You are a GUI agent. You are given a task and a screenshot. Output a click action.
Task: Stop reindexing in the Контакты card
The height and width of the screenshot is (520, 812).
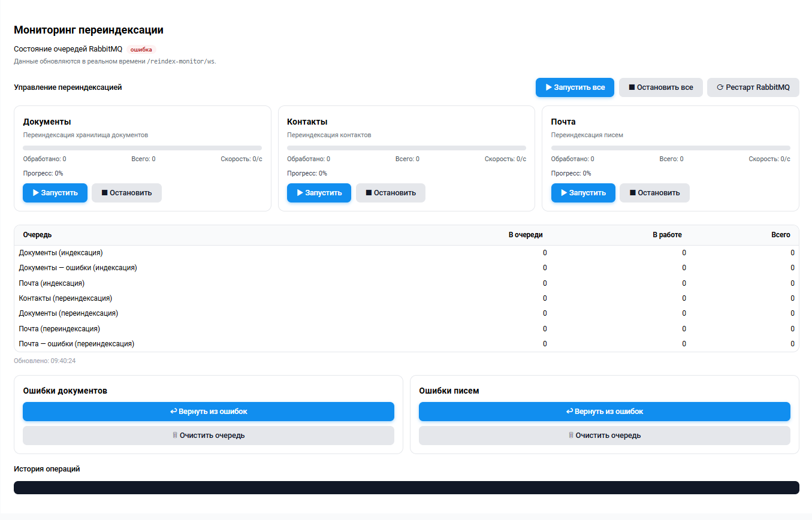pyautogui.click(x=390, y=193)
